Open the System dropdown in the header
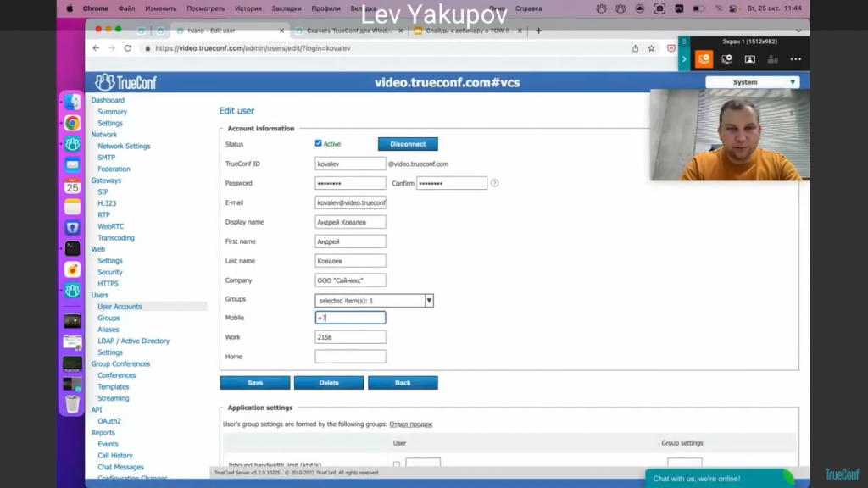 753,82
